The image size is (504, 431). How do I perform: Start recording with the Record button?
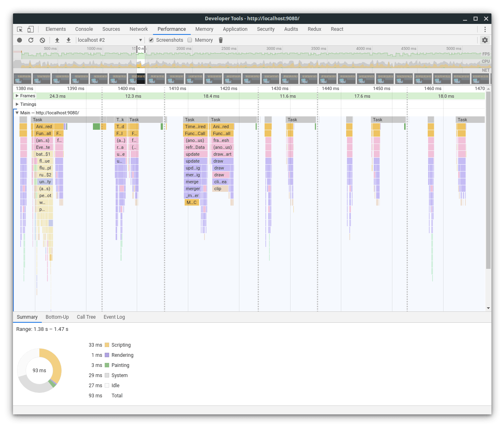[19, 40]
